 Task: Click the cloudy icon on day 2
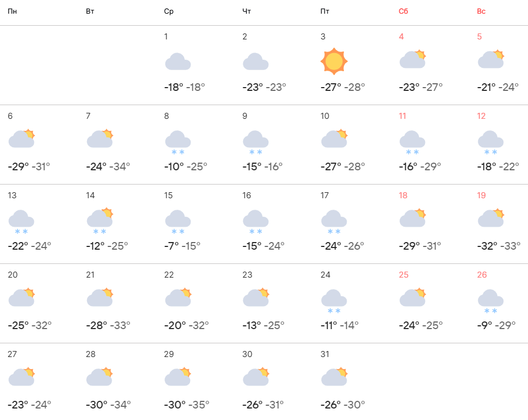pos(256,61)
